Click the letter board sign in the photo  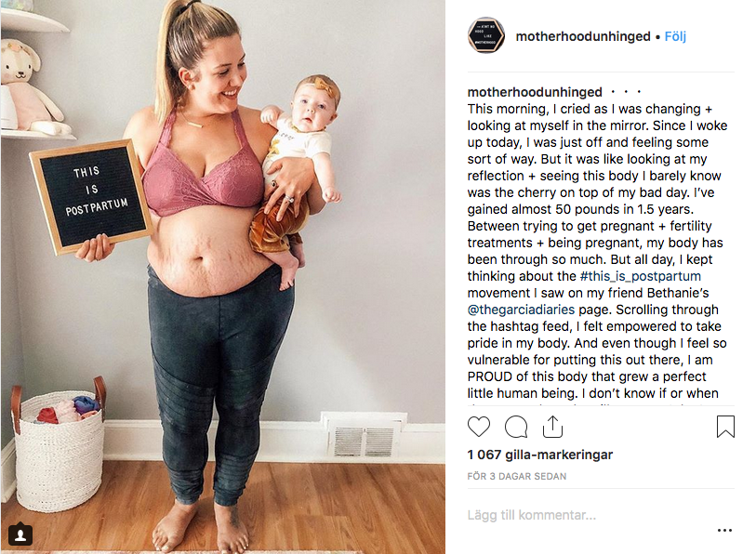[91, 196]
